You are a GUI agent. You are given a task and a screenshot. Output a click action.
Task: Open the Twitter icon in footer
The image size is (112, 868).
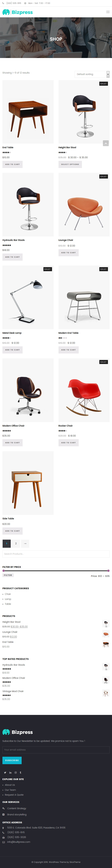point(5,772)
